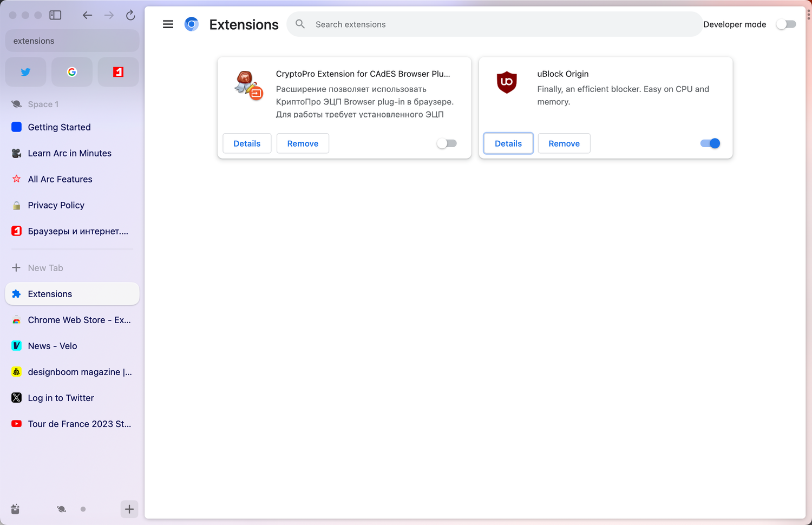The width and height of the screenshot is (812, 525).
Task: Switch to the News - Velo tab
Action: [72, 346]
